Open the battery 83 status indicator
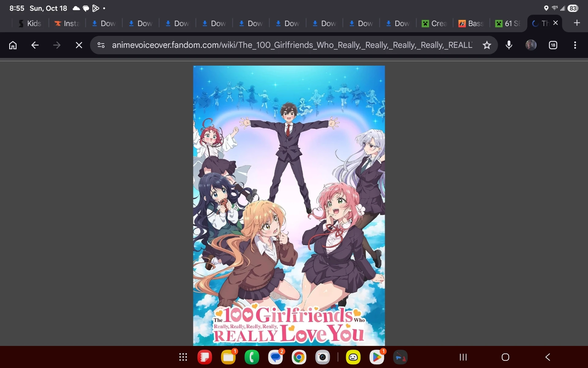 [x=573, y=8]
